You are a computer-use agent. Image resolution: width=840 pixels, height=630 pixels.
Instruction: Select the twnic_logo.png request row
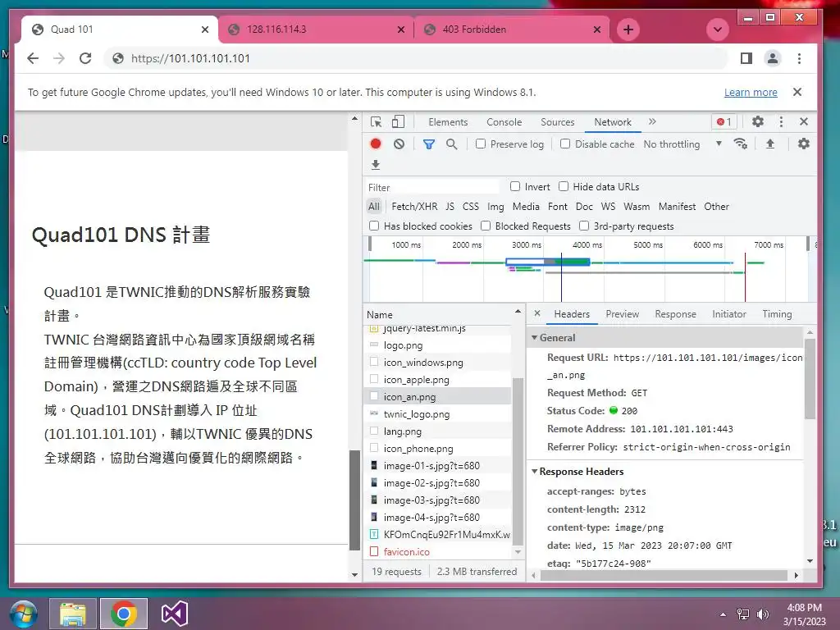438,414
